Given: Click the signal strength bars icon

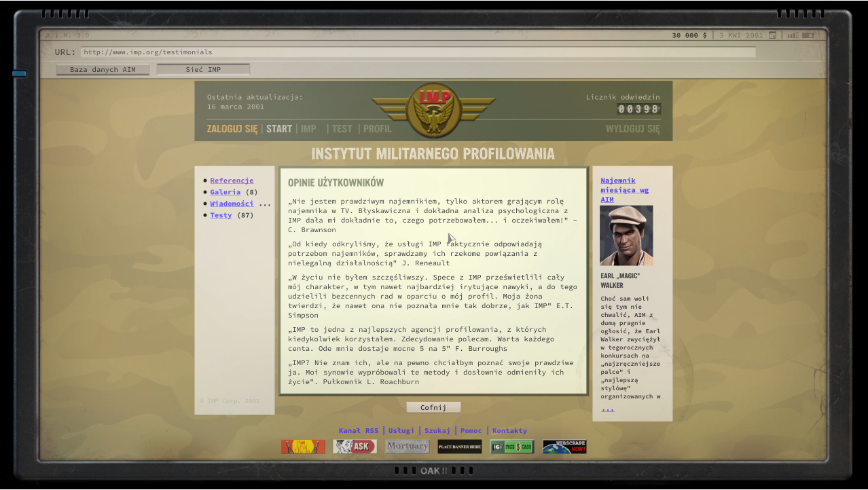Looking at the screenshot, I should (793, 35).
